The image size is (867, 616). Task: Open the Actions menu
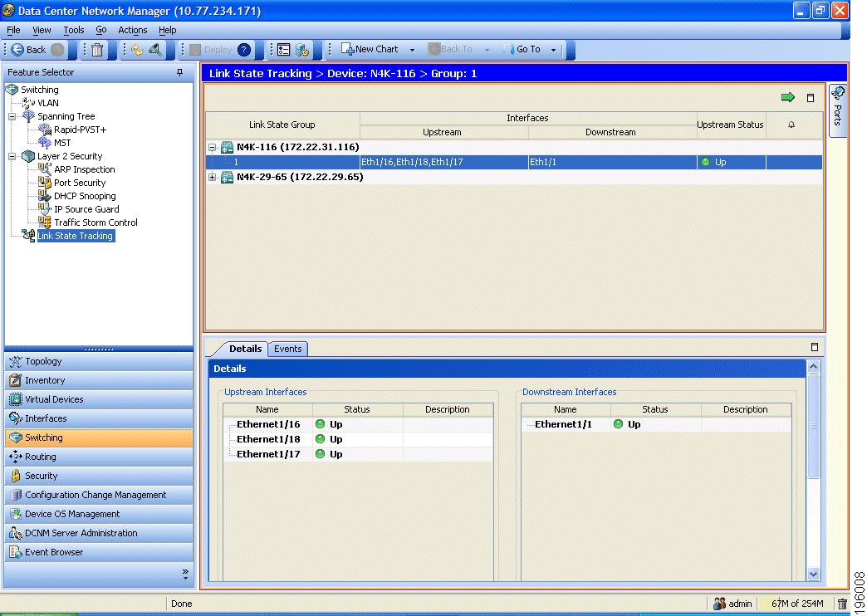(132, 29)
